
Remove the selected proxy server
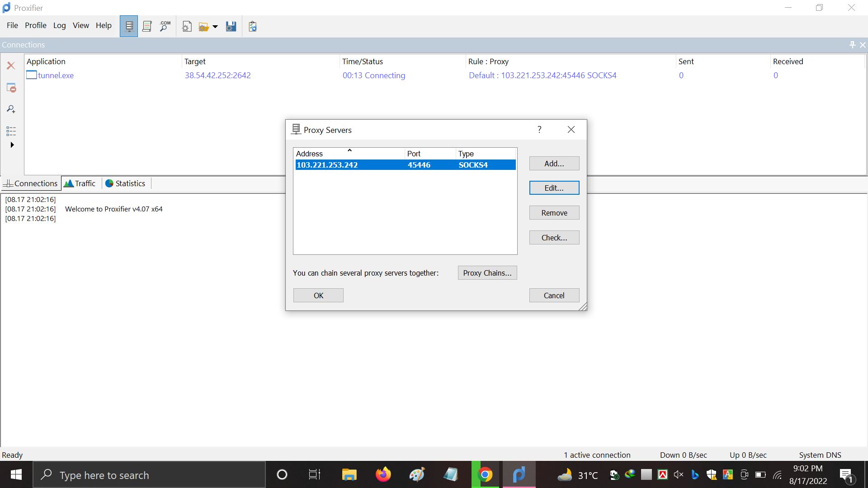[554, 212]
